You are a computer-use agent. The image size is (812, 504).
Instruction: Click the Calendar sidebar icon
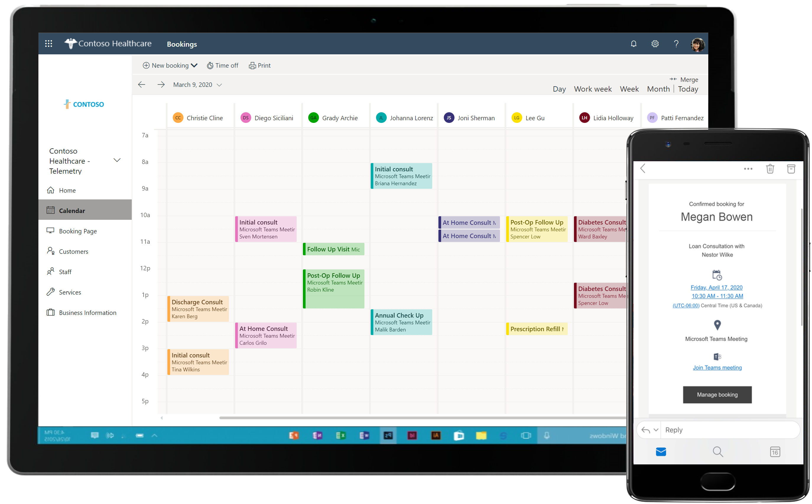51,210
